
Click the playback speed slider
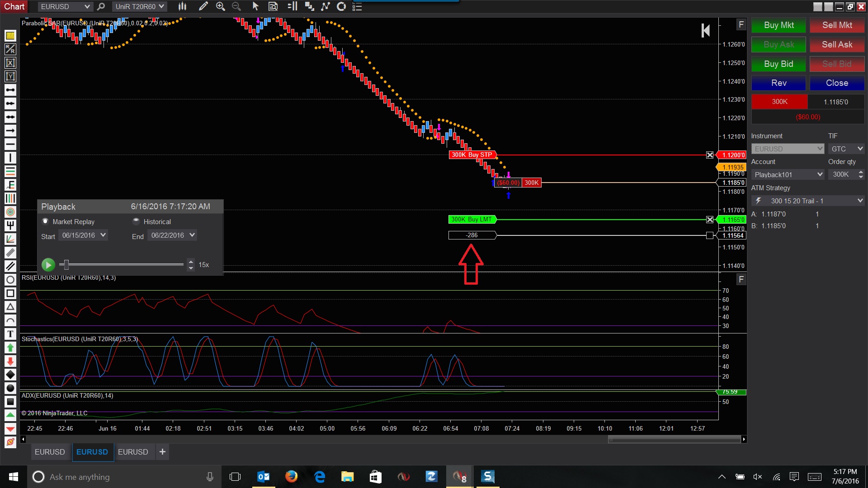[66, 265]
